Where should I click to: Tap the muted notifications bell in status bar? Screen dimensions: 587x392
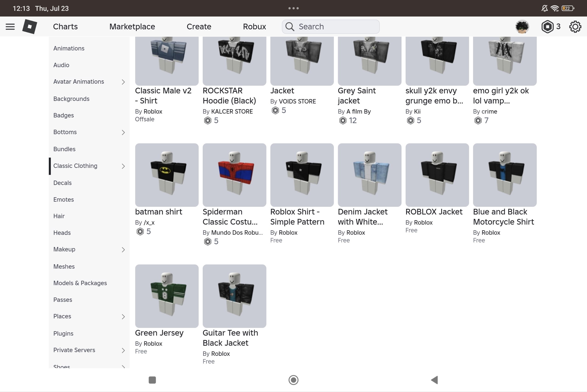[545, 8]
